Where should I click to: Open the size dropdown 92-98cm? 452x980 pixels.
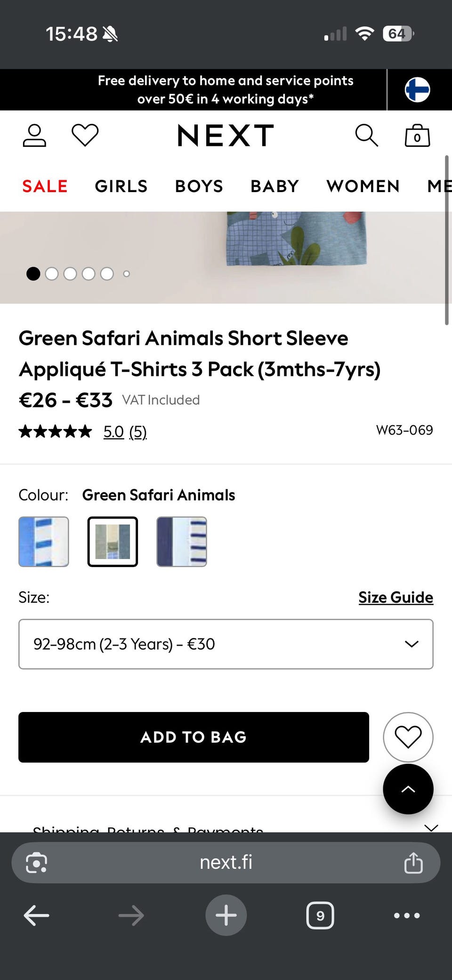coord(226,644)
